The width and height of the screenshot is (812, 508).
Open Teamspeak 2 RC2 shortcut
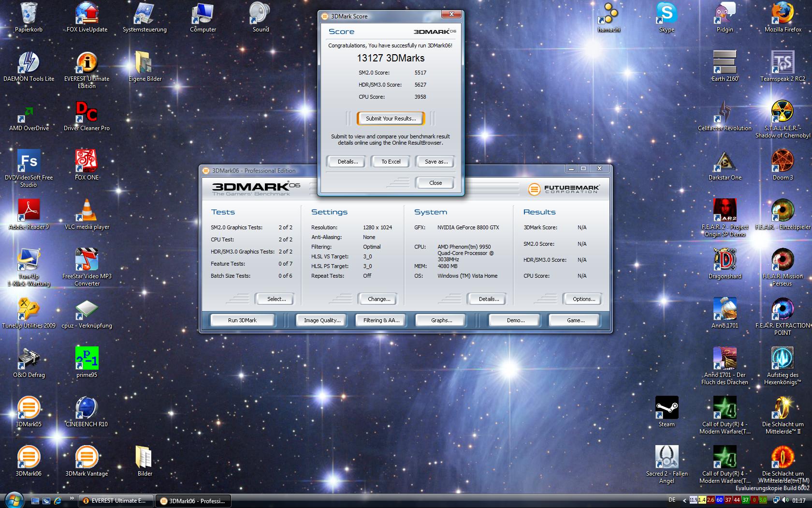point(783,67)
